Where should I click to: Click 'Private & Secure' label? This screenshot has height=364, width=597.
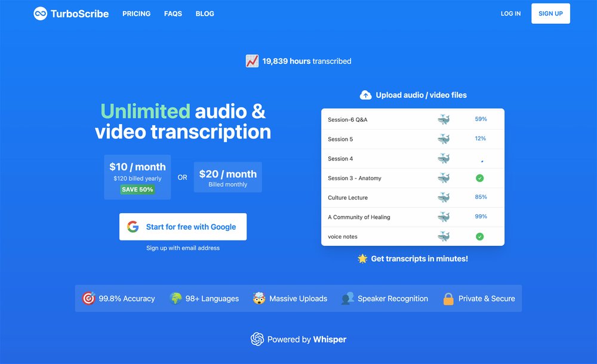click(x=487, y=299)
